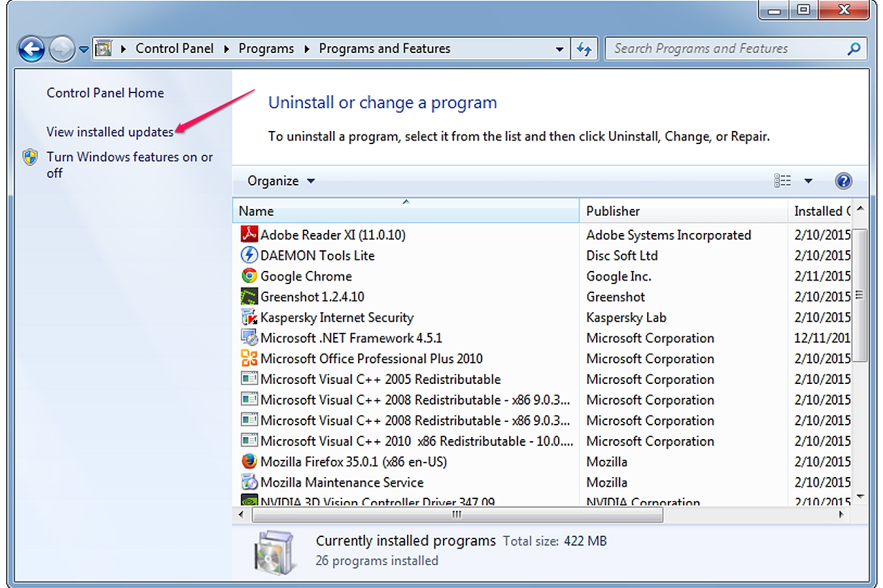Select Microsoft Visual C++ 2005 Redistributable name

tap(380, 379)
